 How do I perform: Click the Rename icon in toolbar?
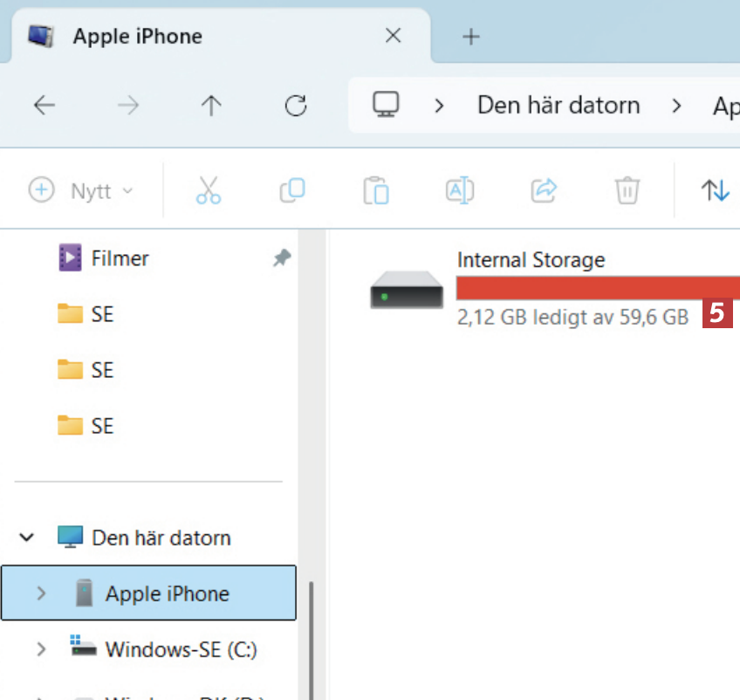[x=460, y=190]
